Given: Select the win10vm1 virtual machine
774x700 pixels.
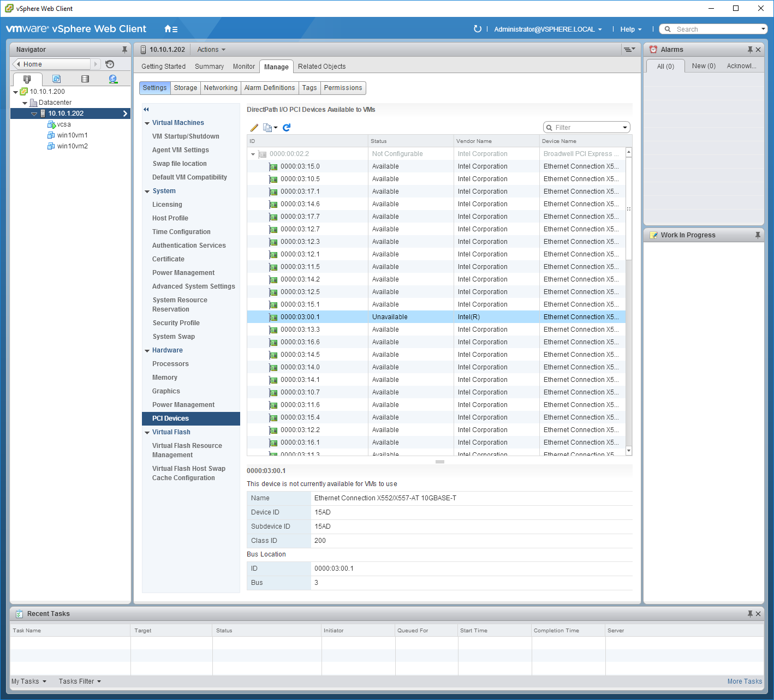Looking at the screenshot, I should click(72, 135).
